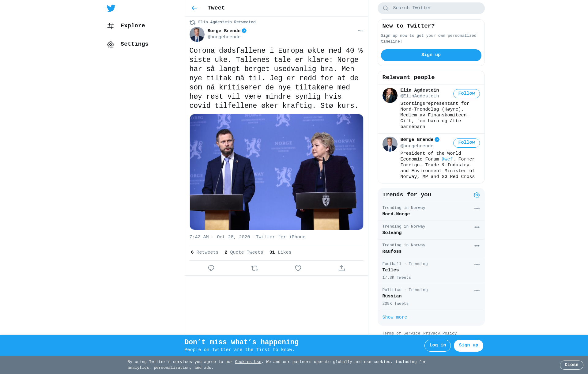The width and height of the screenshot is (588, 374).
Task: Open more options for Telles trend
Action: [477, 265]
